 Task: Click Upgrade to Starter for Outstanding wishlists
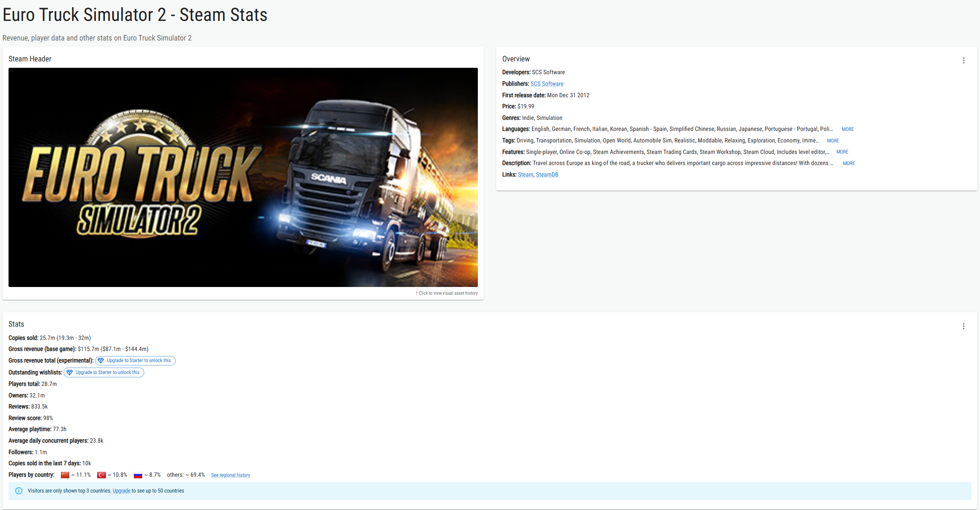(x=104, y=373)
